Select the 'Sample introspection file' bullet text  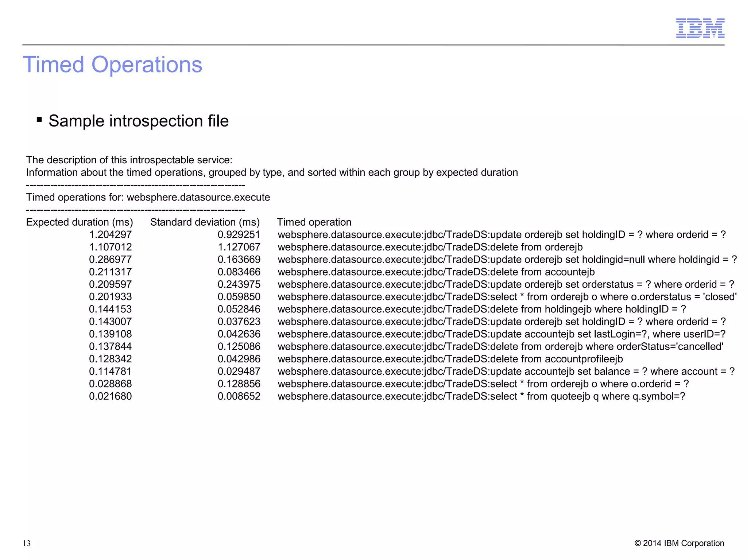point(139,121)
